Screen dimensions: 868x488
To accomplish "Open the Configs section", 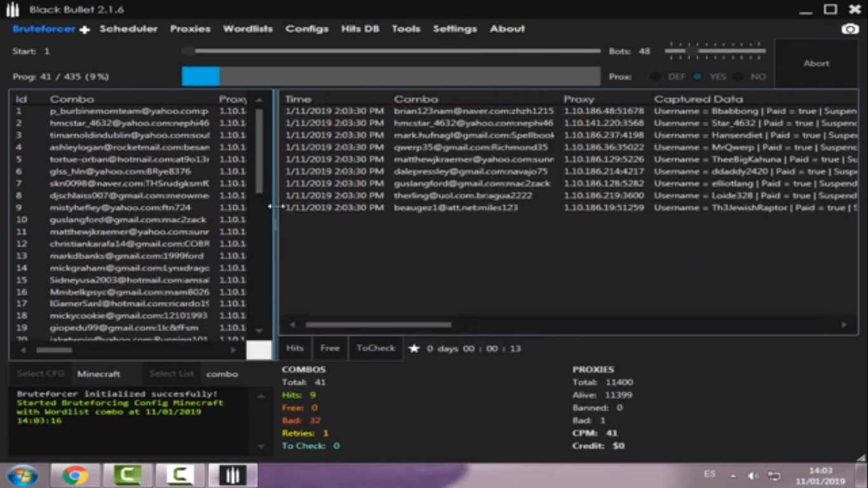I will 307,29.
